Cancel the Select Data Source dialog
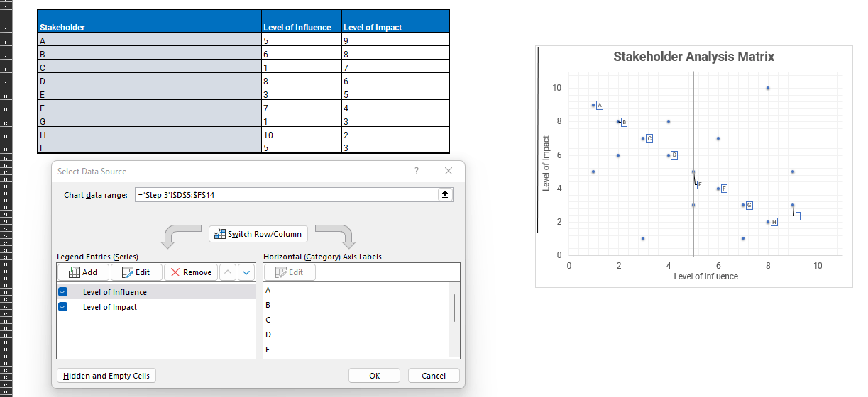Viewport: 868px width, 397px height. pos(434,376)
